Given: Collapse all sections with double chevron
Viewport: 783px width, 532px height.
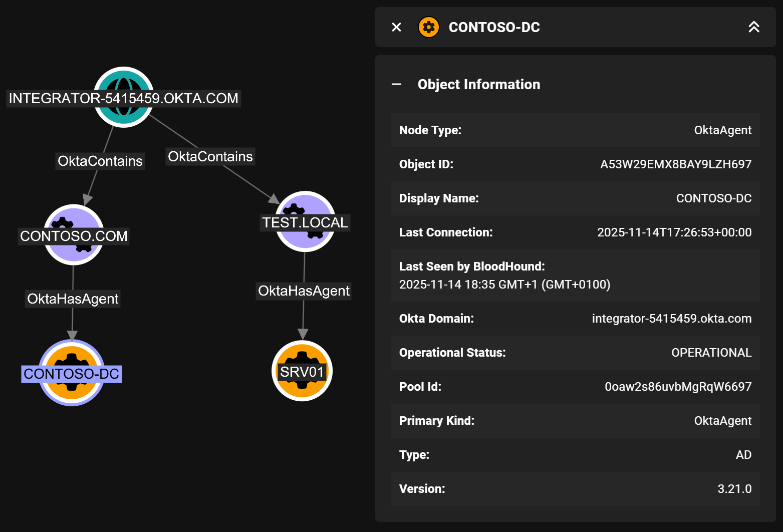Looking at the screenshot, I should 754,27.
